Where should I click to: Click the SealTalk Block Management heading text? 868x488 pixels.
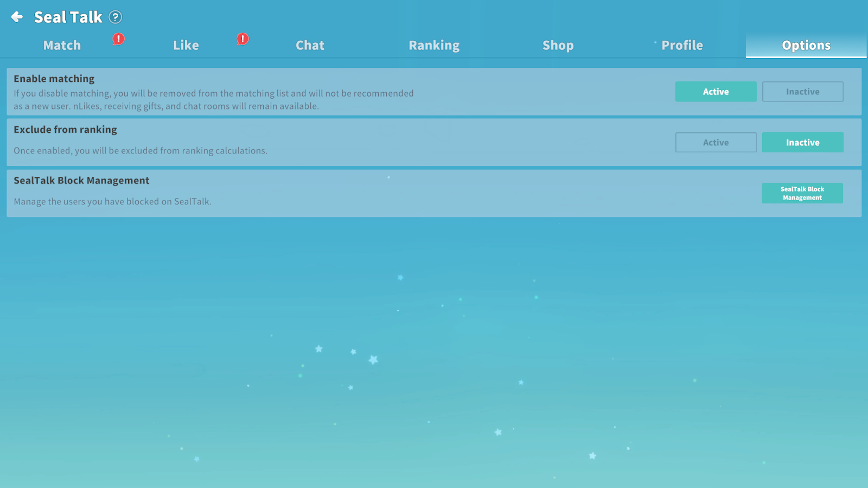coord(81,181)
